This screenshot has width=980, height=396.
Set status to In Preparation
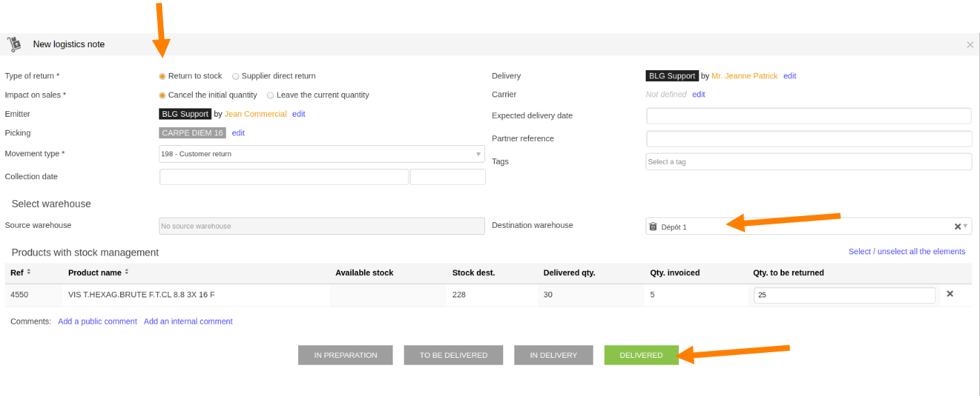[x=345, y=355]
